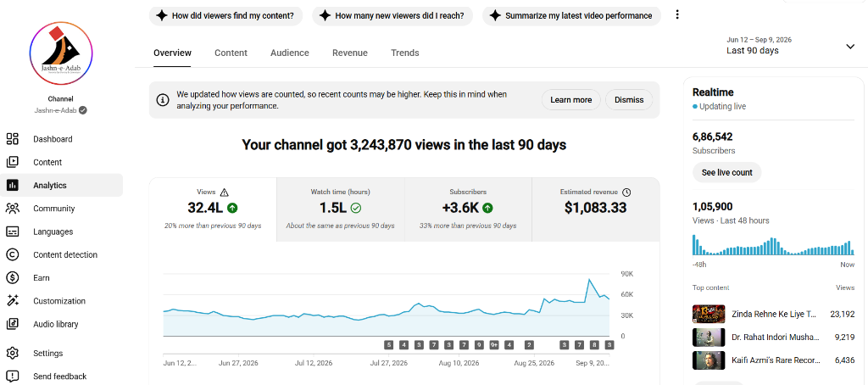This screenshot has height=385, width=868.
Task: Select the Analytics bar-chart icon
Action: coord(12,186)
